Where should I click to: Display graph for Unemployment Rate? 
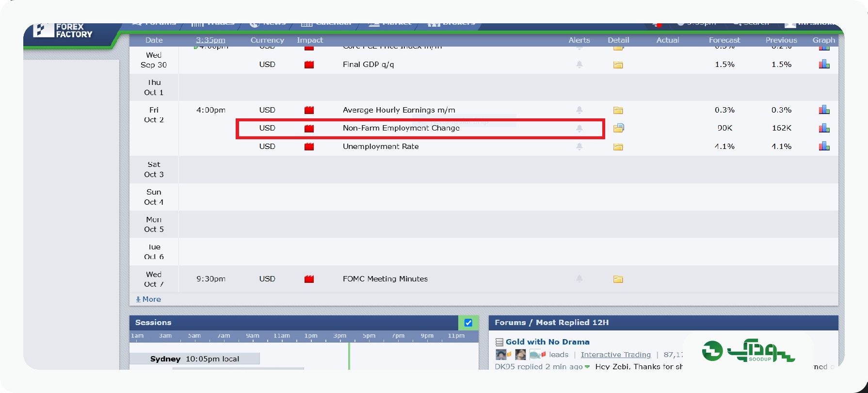(x=824, y=146)
